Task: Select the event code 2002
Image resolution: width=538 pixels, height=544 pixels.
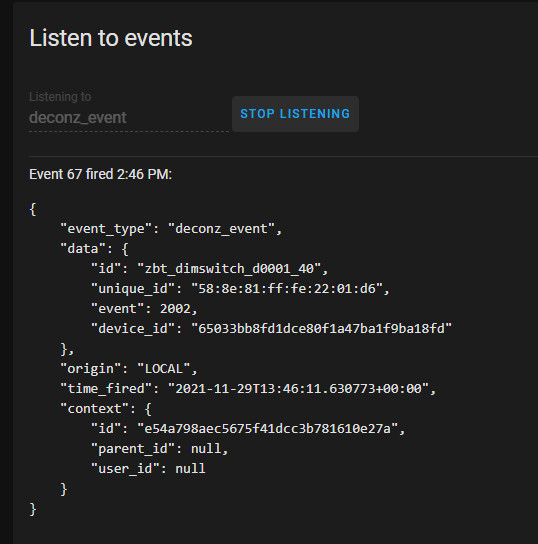Action: [x=175, y=309]
